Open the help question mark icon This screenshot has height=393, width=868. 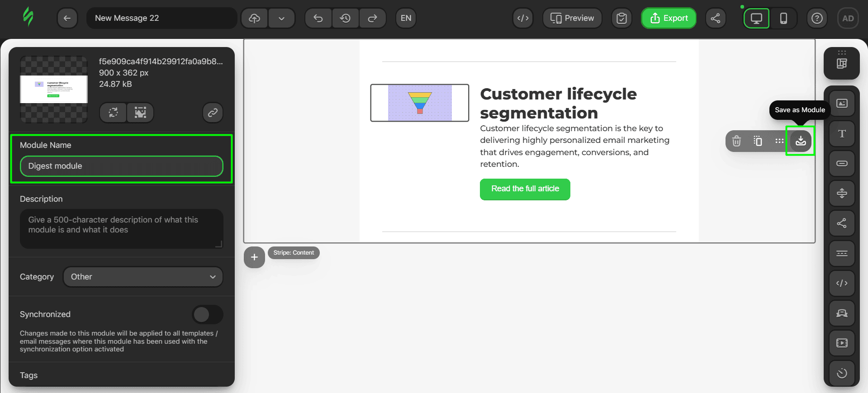coord(816,18)
